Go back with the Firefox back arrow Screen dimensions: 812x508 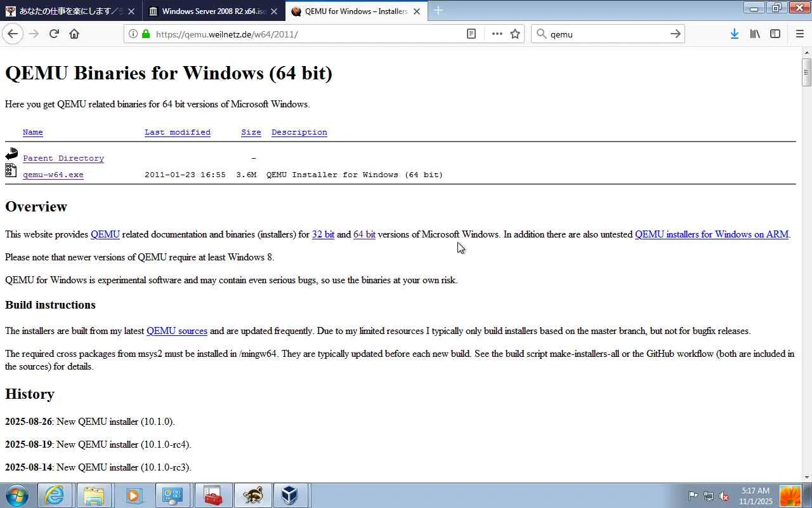point(13,34)
